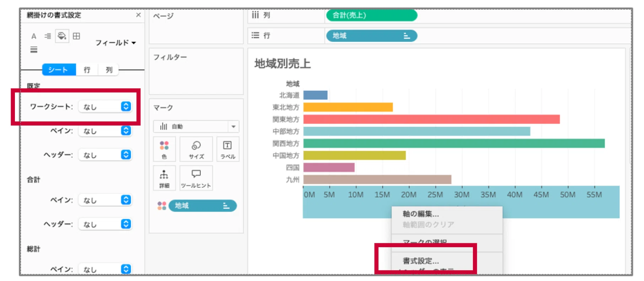The width and height of the screenshot is (644, 281).
Task: Open the ワークシート shading dropdown
Action: (x=105, y=107)
